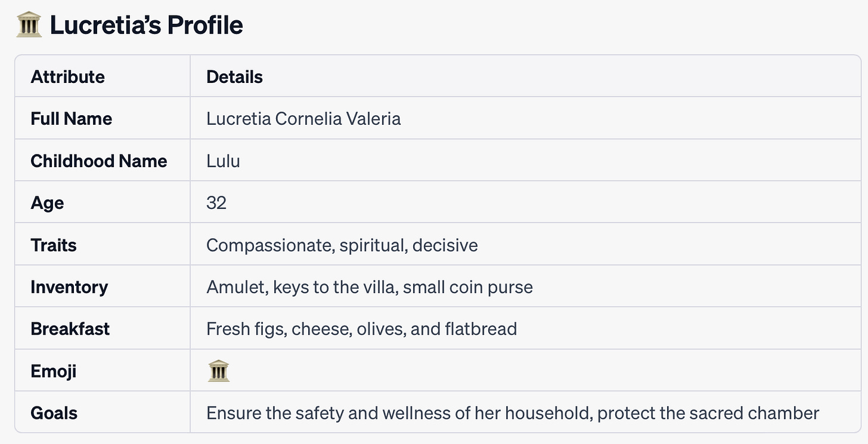The image size is (868, 444).
Task: Select the Details column header
Action: point(234,76)
